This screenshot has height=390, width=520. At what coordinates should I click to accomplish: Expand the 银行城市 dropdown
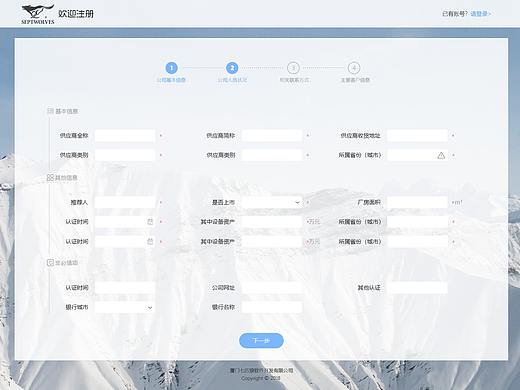coord(150,307)
